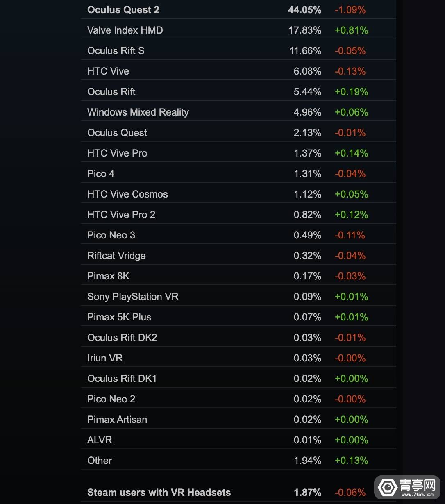Image resolution: width=445 pixels, height=504 pixels.
Task: Click the Sony PlayStation VR entry
Action: tap(133, 297)
